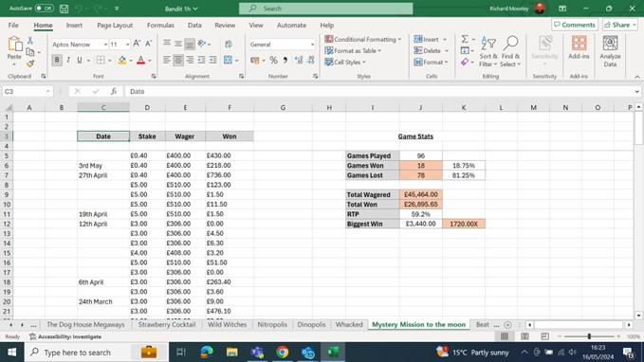The image size is (644, 362).
Task: Click the Merge & Center icon
Action: tap(228, 61)
